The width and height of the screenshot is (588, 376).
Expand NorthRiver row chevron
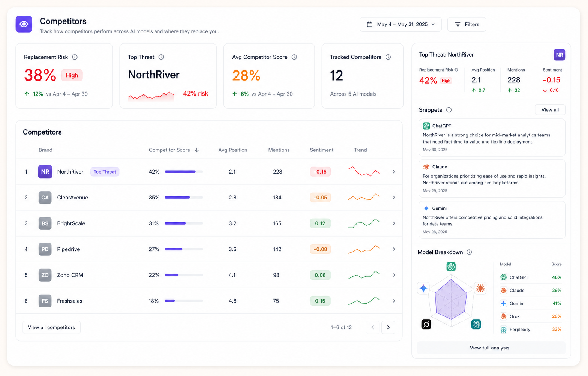[394, 172]
